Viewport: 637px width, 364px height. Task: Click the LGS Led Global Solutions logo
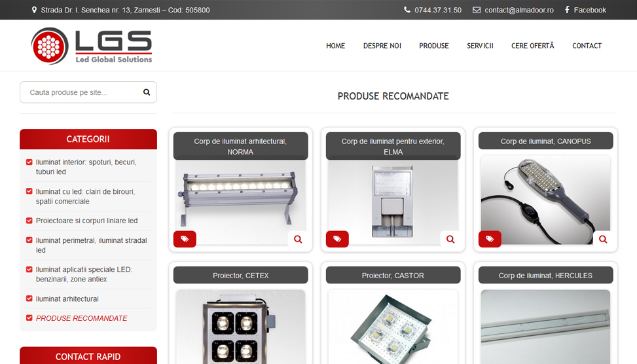92,46
